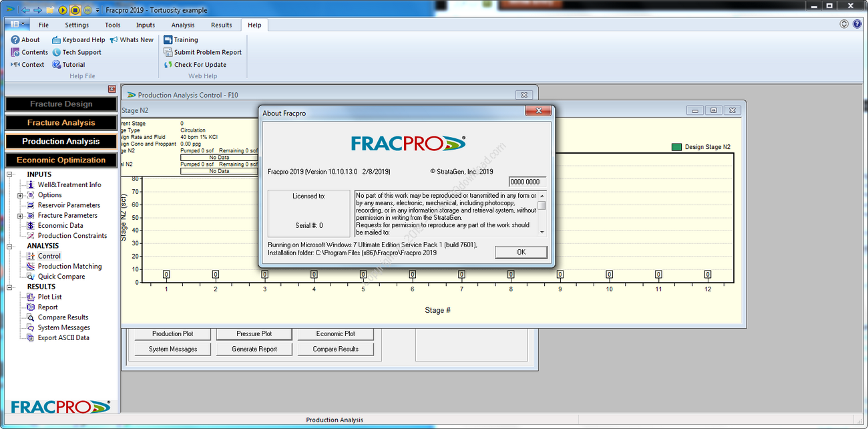The image size is (868, 429).
Task: Open the File ribbon tab
Action: tap(43, 25)
